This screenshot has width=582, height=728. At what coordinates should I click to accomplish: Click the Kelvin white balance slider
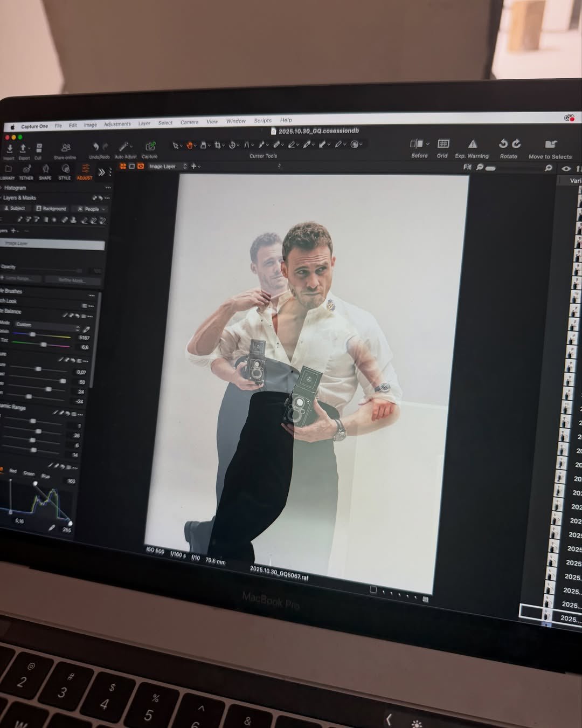pyautogui.click(x=41, y=335)
